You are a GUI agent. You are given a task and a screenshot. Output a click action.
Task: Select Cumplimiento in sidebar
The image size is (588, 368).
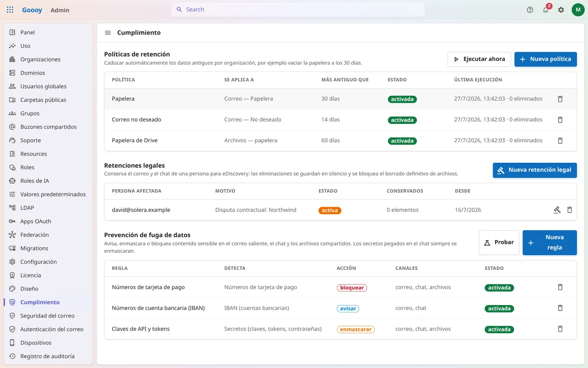[48, 302]
